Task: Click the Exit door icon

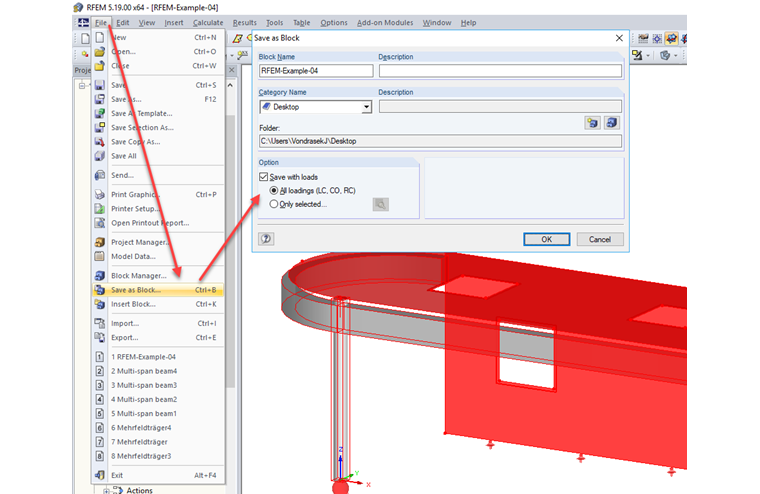Action: click(100, 475)
